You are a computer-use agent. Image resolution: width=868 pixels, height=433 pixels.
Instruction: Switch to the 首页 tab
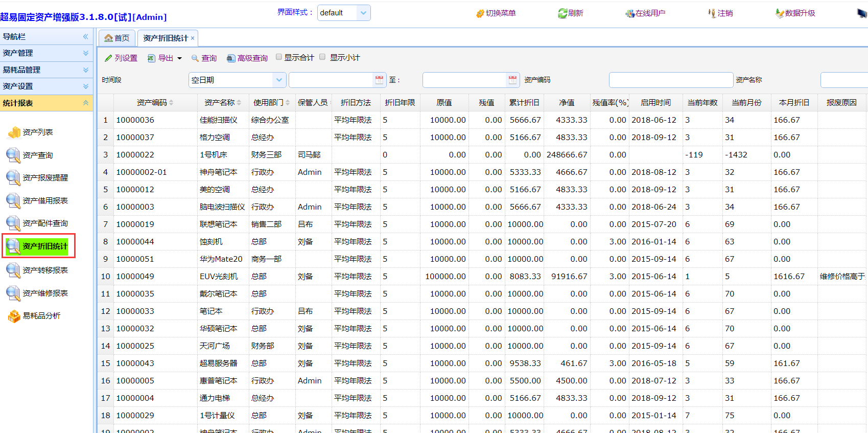click(116, 38)
